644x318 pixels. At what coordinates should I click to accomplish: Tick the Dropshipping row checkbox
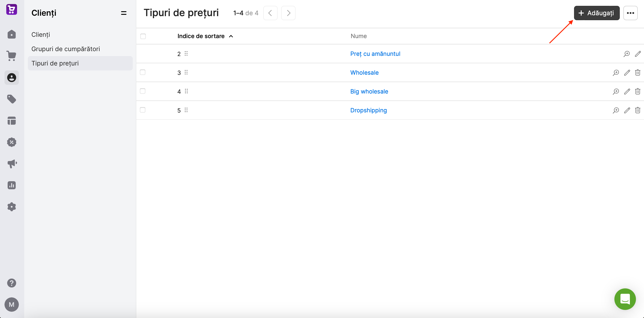click(x=142, y=110)
